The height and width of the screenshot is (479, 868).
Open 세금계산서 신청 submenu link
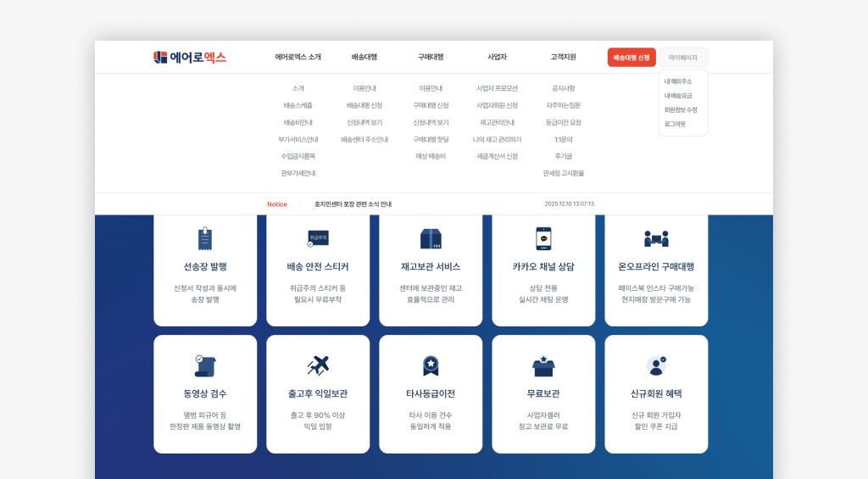pyautogui.click(x=497, y=156)
